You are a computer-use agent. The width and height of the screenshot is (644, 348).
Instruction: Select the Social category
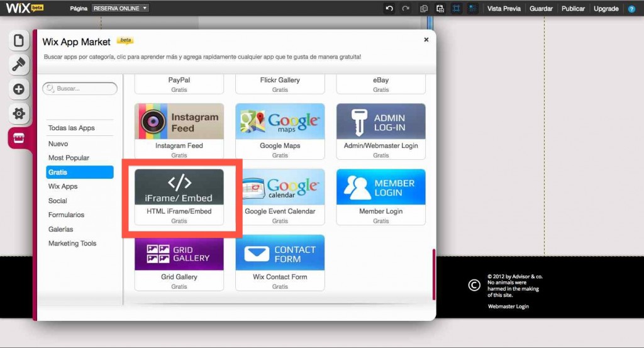[57, 201]
